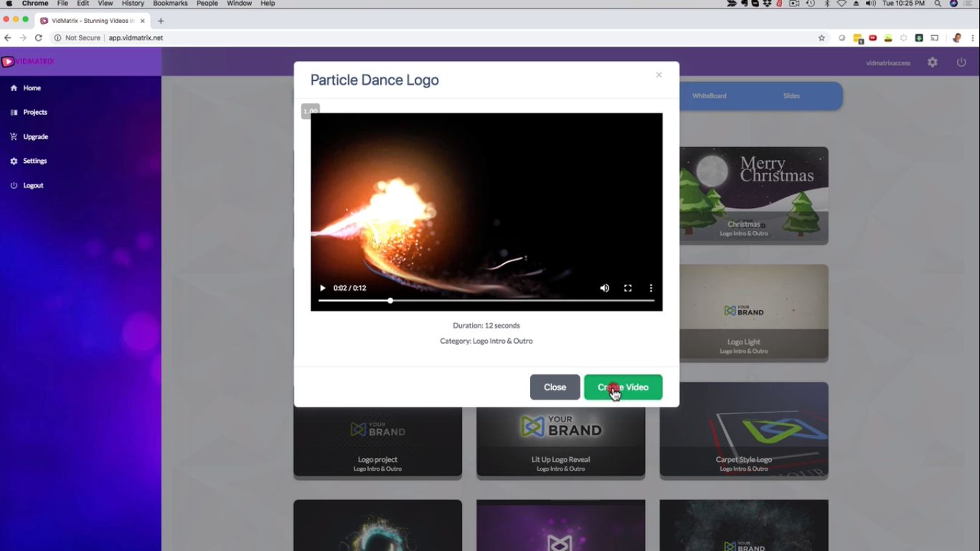This screenshot has height=551, width=980.
Task: Click the Cast icon in Chrome toolbar
Action: tap(934, 38)
